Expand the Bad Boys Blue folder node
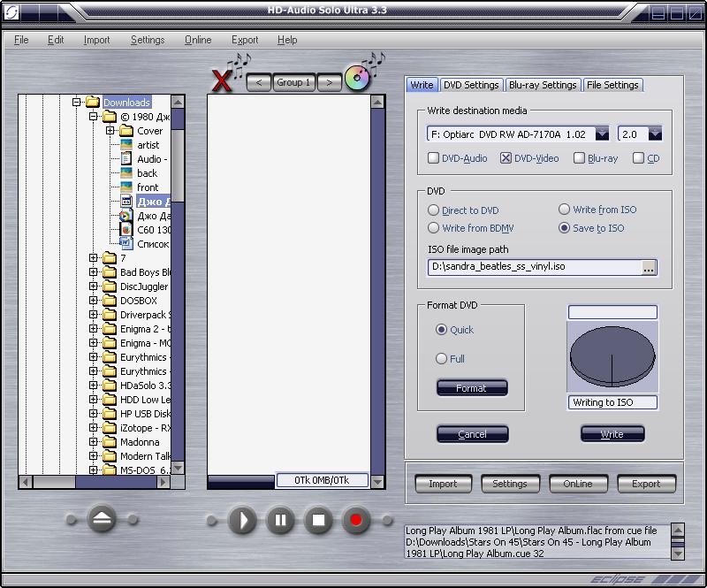Screen dimensions: 707x588 point(94,272)
